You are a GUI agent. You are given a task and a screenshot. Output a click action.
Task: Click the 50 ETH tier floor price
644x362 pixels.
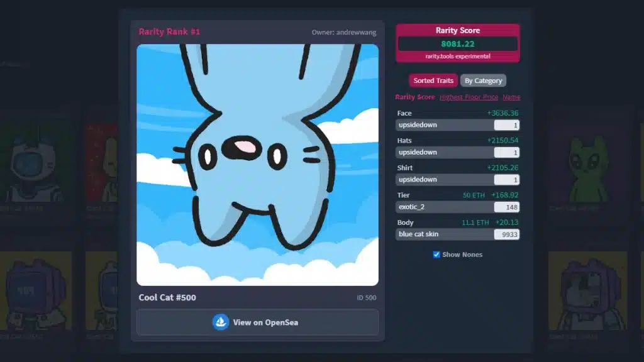tap(474, 195)
